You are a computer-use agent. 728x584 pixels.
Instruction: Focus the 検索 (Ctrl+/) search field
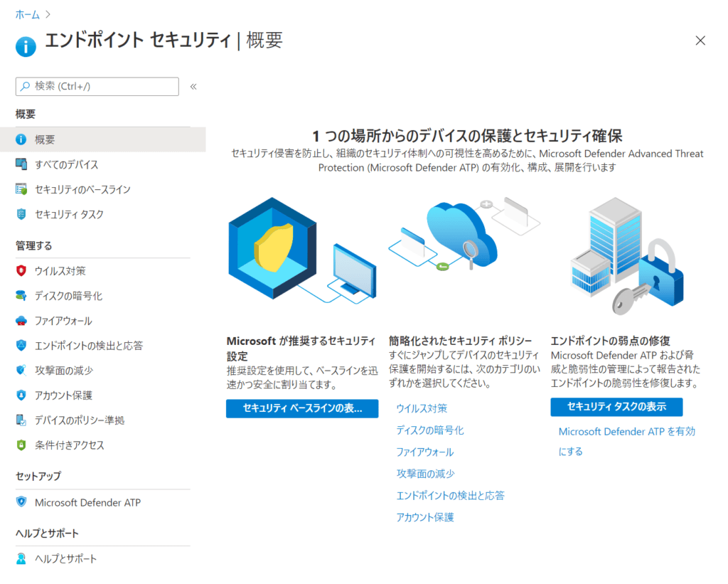(97, 86)
